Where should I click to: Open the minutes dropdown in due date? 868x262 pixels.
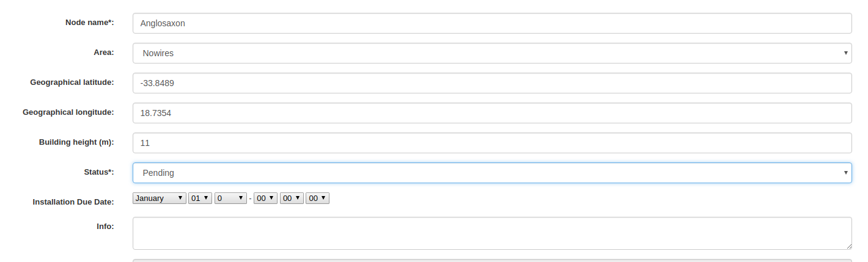[292, 198]
